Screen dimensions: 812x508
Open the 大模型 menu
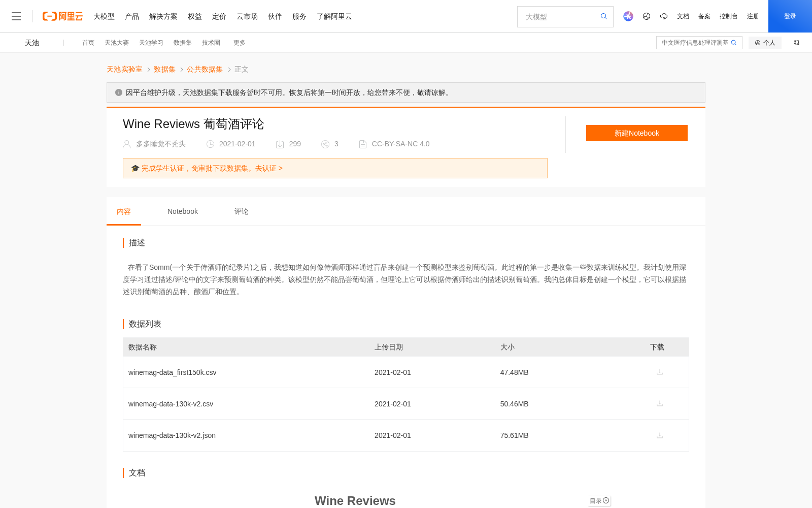coord(104,16)
